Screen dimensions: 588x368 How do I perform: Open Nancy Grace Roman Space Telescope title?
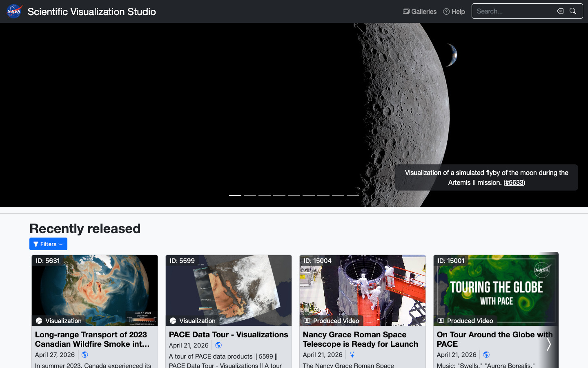pyautogui.click(x=361, y=339)
